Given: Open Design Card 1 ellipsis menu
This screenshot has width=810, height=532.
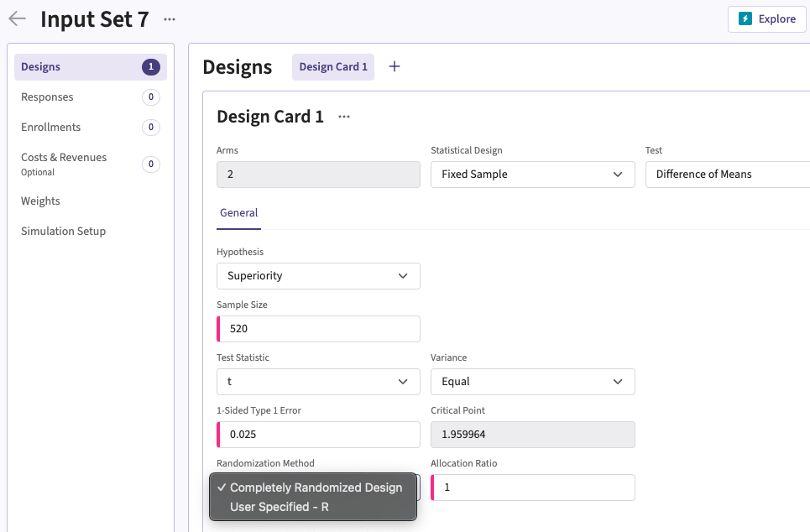Looking at the screenshot, I should point(344,117).
